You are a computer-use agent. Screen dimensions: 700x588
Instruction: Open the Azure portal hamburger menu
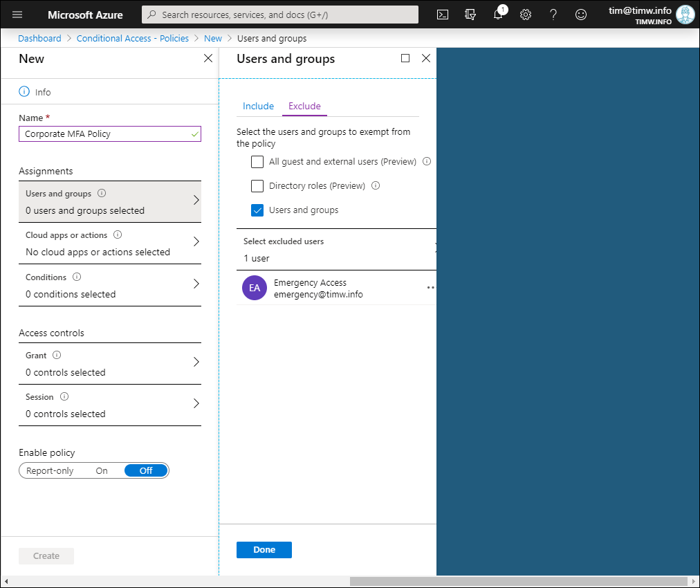click(x=17, y=15)
